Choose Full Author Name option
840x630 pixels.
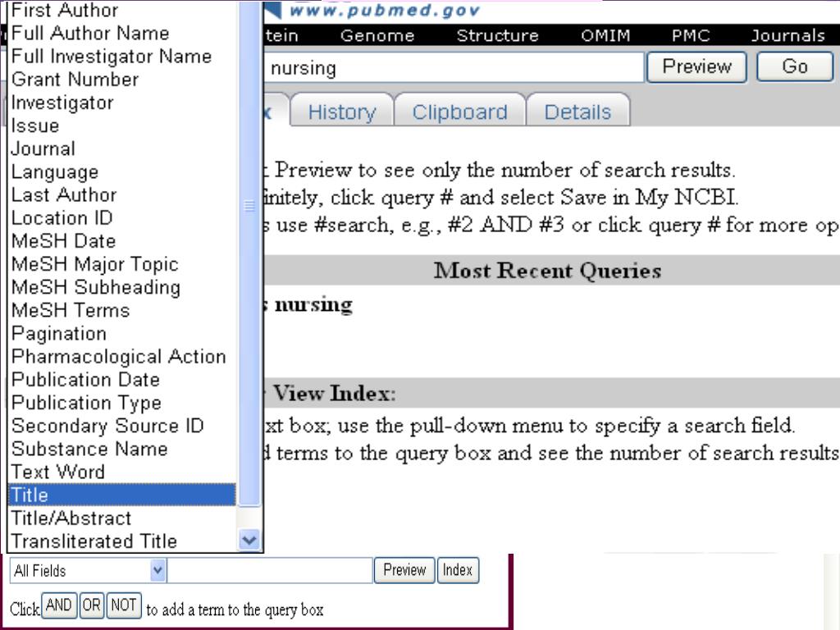[122, 33]
